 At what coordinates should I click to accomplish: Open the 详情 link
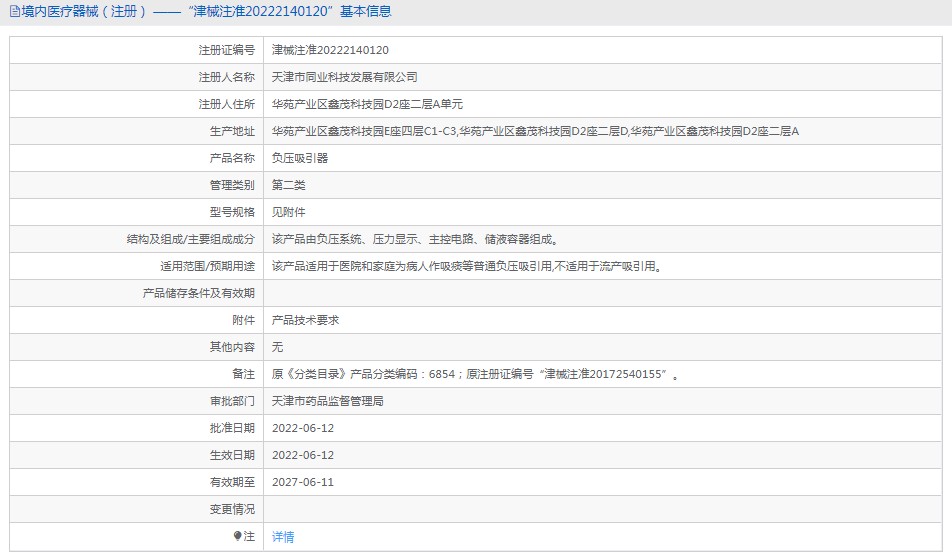point(283,537)
